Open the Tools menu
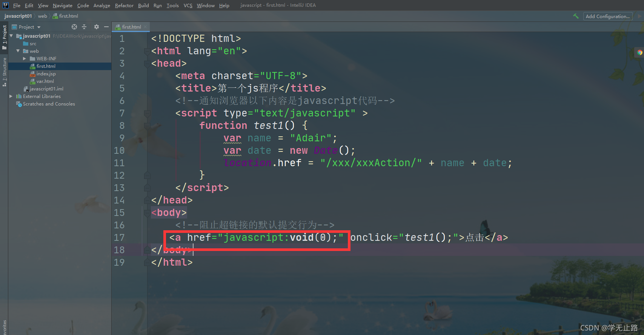 pyautogui.click(x=173, y=5)
